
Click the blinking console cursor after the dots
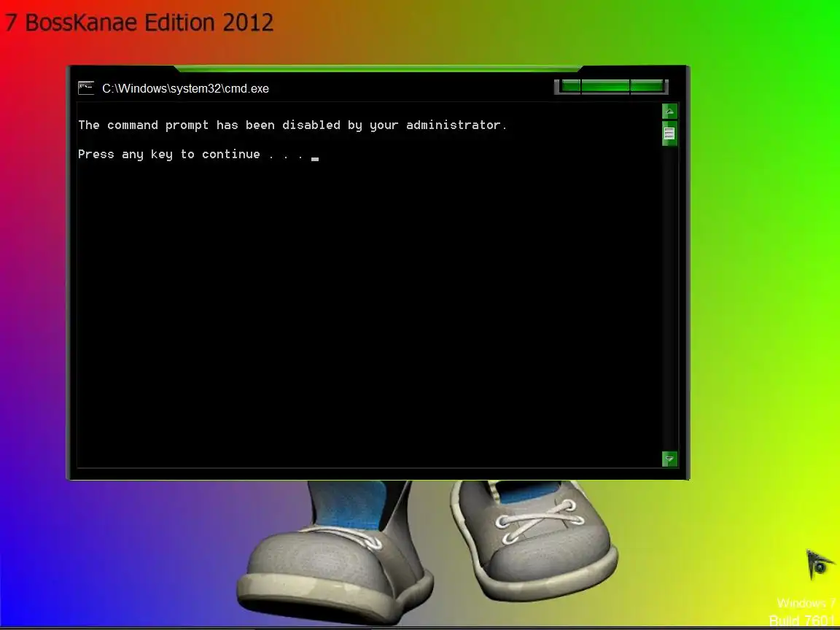[315, 158]
